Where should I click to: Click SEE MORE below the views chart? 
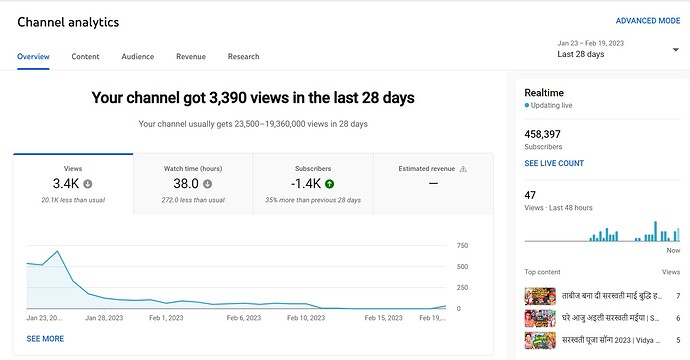(x=45, y=338)
